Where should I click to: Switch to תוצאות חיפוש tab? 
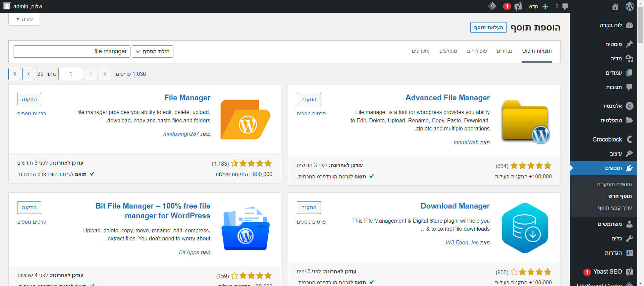pyautogui.click(x=537, y=51)
